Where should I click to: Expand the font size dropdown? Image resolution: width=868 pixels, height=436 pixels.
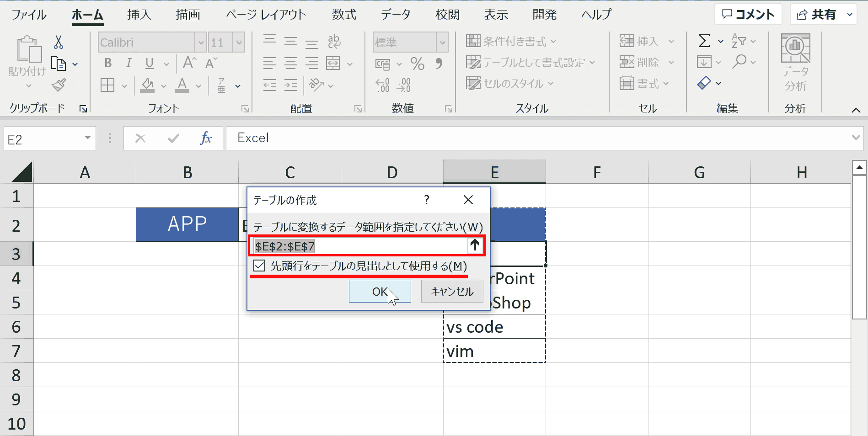pyautogui.click(x=239, y=43)
